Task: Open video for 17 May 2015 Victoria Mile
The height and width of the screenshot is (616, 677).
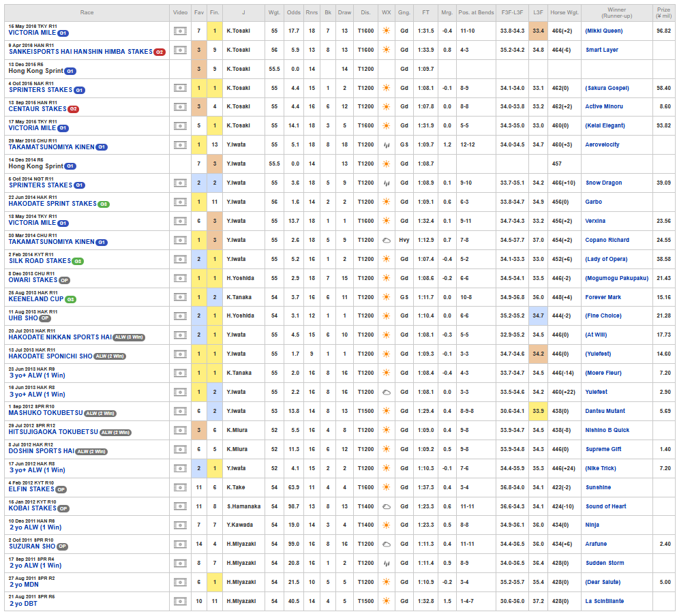Action: pos(180,126)
